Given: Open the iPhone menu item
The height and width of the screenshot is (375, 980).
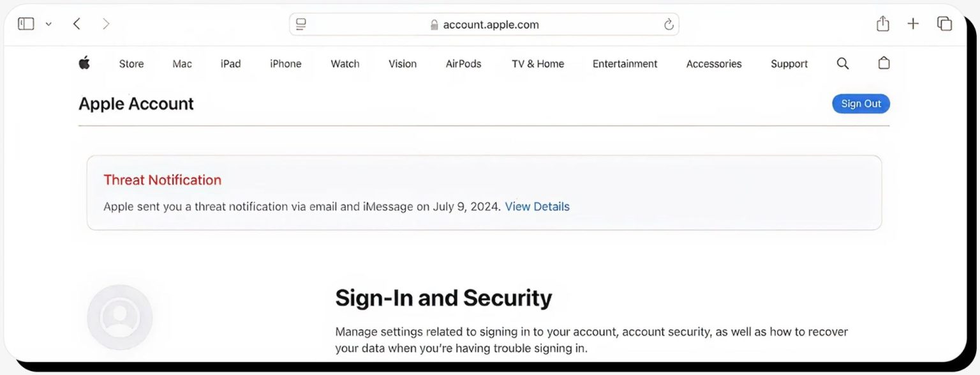Looking at the screenshot, I should coord(285,63).
